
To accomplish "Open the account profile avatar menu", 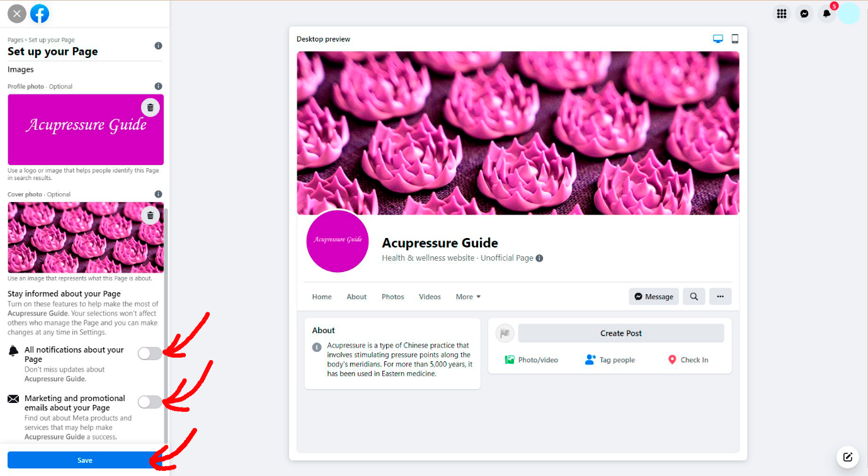I will pyautogui.click(x=849, y=14).
